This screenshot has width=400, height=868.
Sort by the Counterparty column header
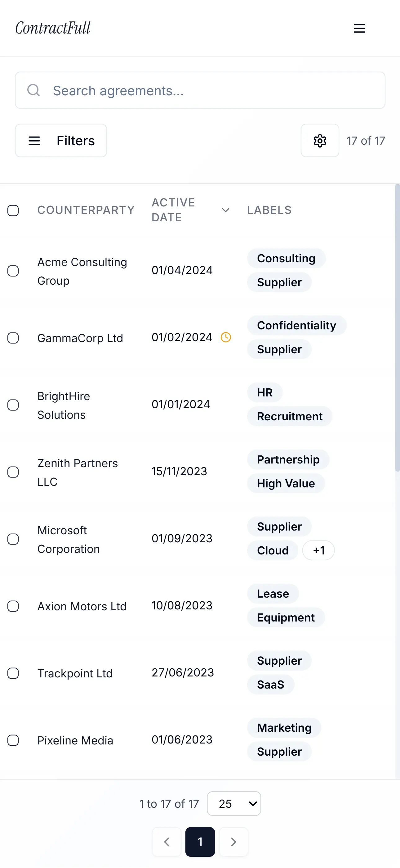(x=86, y=210)
